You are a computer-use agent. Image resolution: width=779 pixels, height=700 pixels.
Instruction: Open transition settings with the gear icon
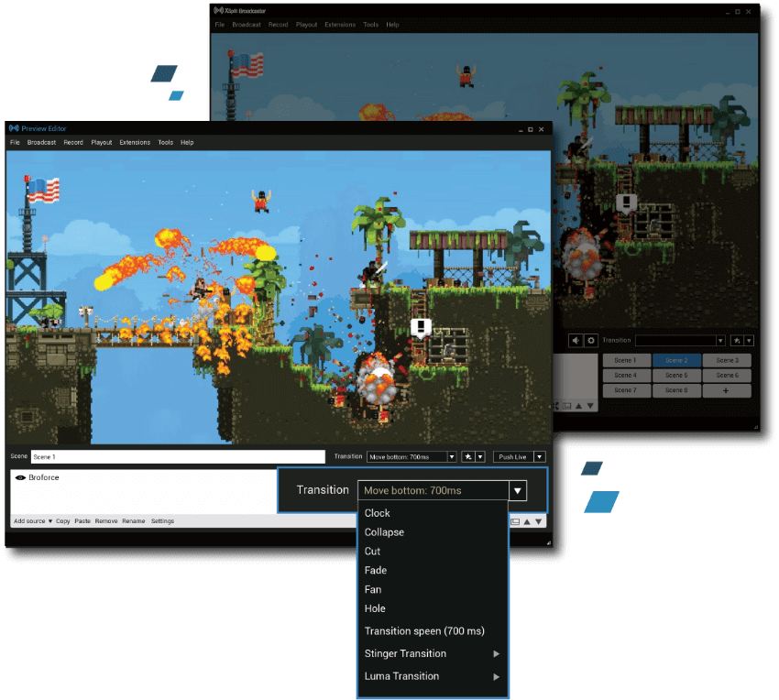[x=589, y=340]
